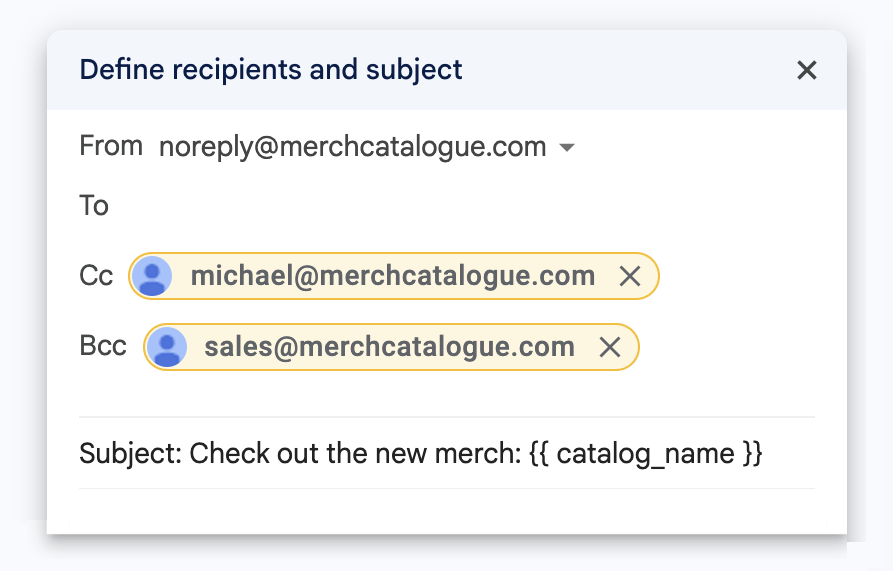Viewport: 893px width, 571px height.
Task: Click the Cc field label
Action: tap(96, 276)
